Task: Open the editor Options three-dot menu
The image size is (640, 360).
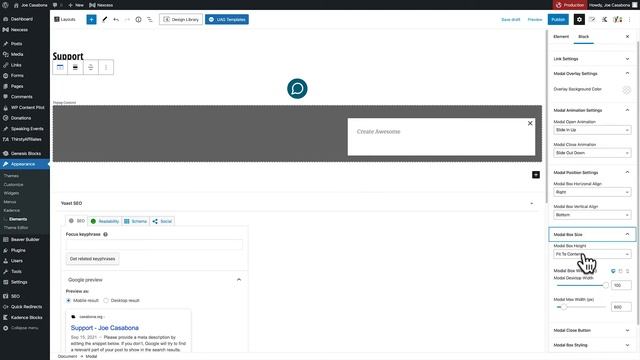Action: (630, 19)
